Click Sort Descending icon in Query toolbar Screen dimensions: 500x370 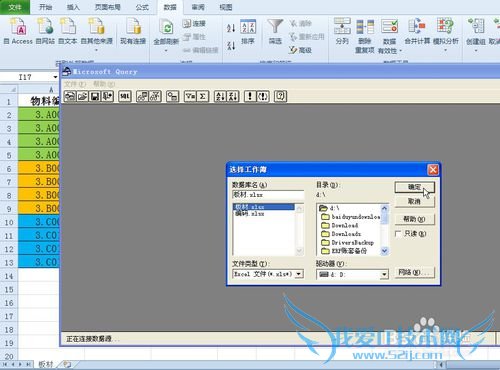tap(233, 96)
